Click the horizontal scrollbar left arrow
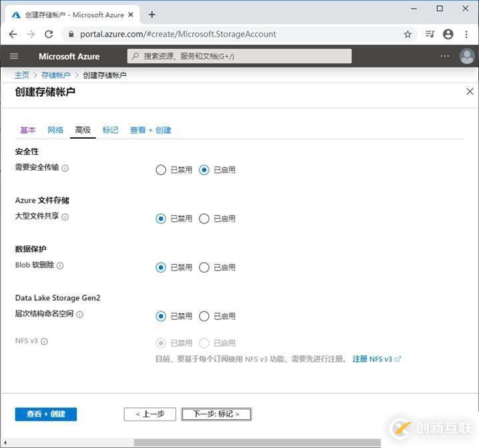The image size is (479, 448). tap(5, 442)
